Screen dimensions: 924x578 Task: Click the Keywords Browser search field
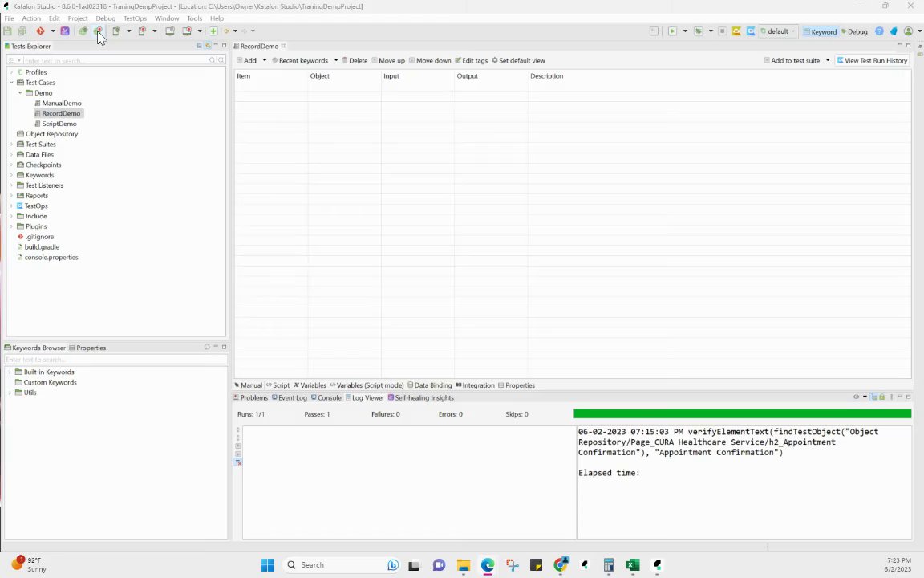pos(115,359)
